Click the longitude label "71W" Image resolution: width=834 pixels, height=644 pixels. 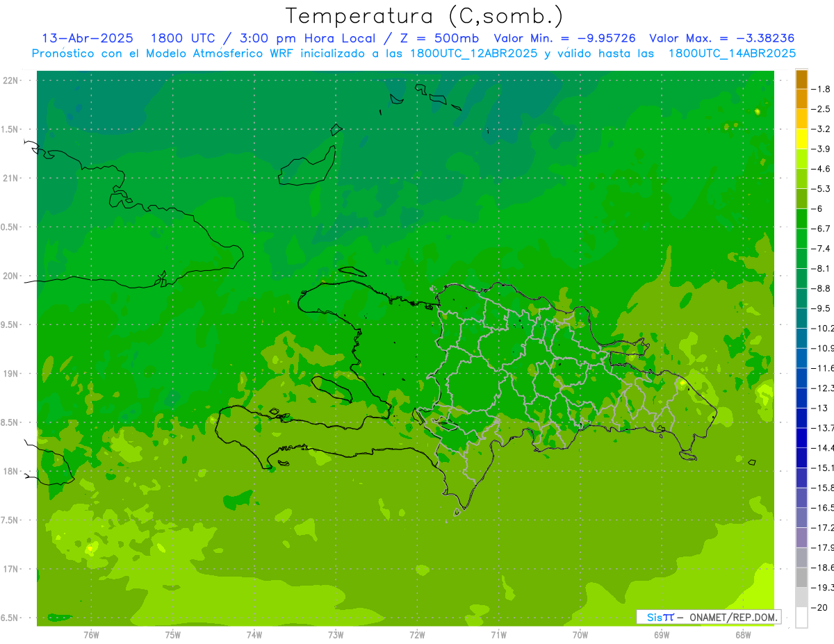498,634
